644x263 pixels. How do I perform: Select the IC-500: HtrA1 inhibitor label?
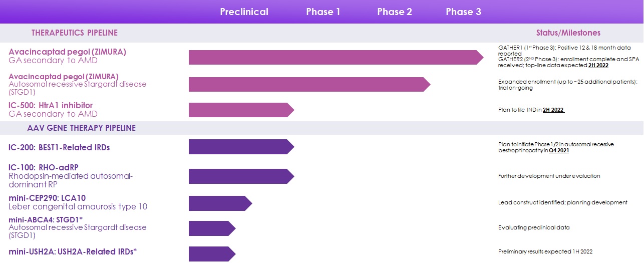click(x=51, y=105)
